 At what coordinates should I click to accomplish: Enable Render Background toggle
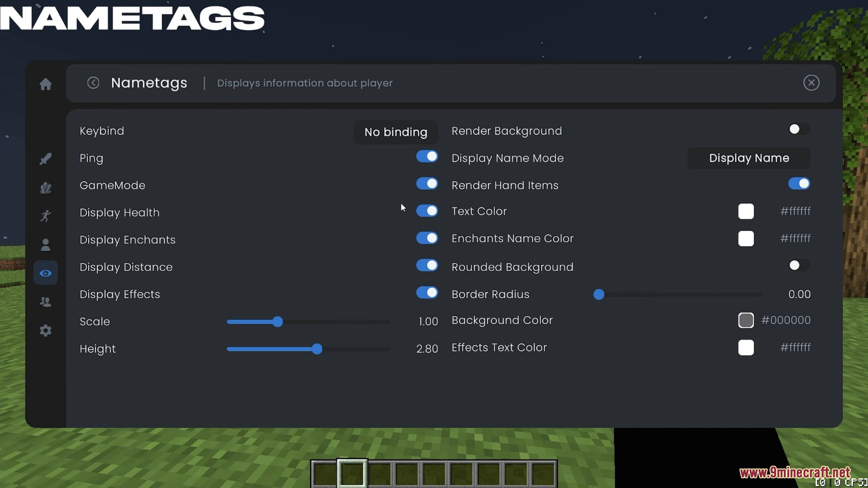point(799,129)
